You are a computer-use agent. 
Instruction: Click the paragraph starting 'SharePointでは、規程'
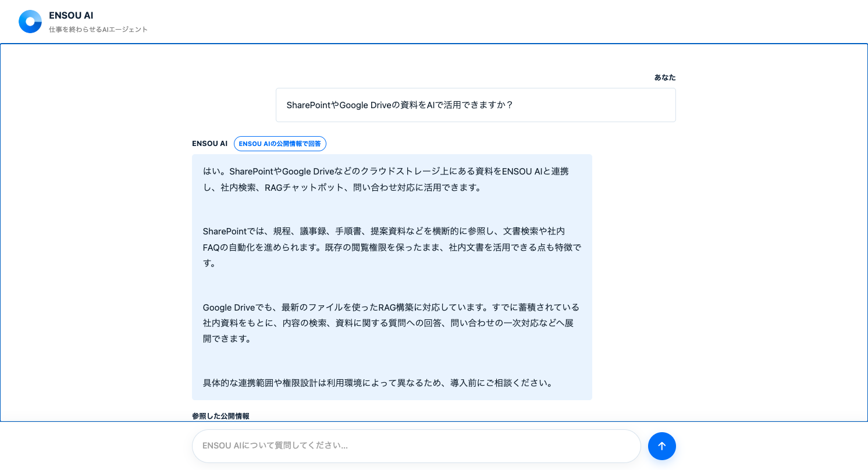click(392, 247)
